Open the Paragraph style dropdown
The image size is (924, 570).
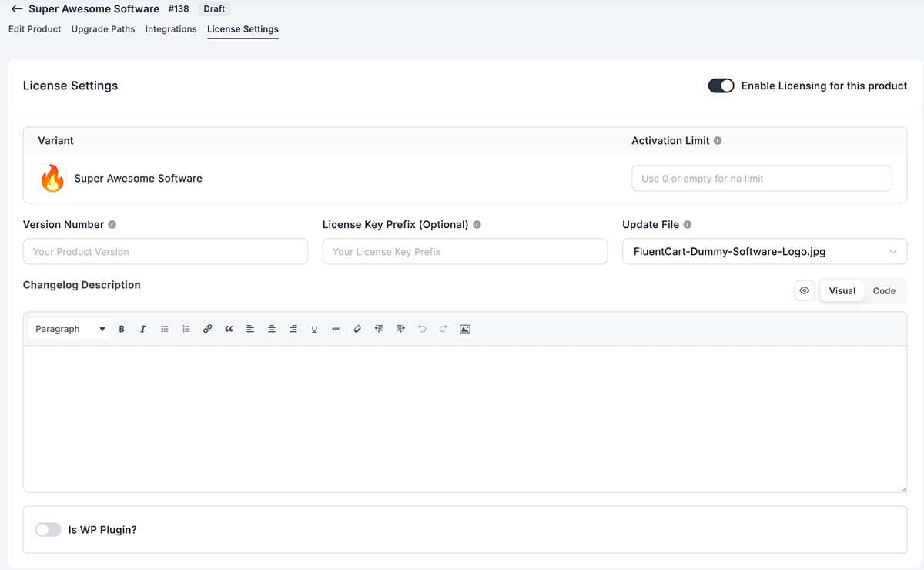tap(68, 328)
